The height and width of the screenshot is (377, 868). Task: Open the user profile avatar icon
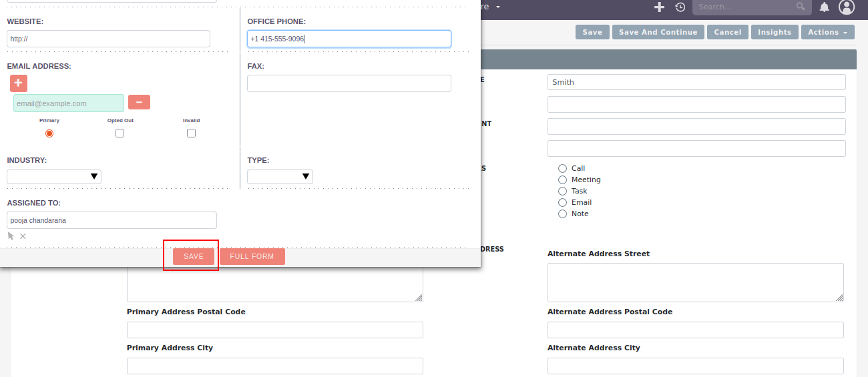(847, 7)
